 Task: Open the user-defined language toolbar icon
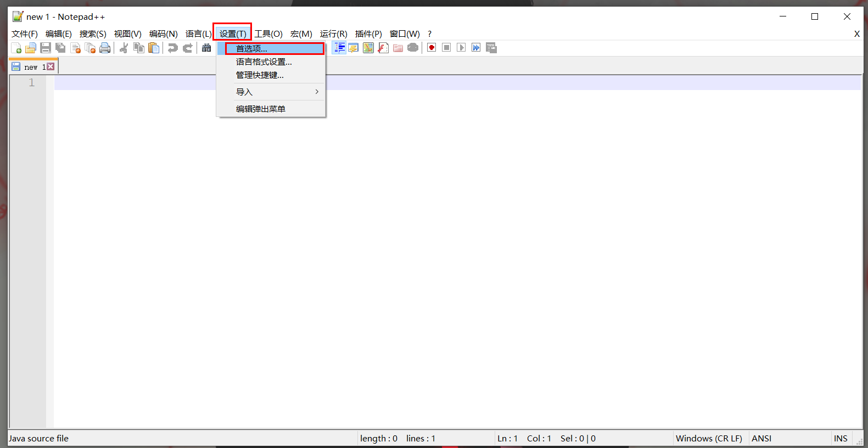pos(354,48)
